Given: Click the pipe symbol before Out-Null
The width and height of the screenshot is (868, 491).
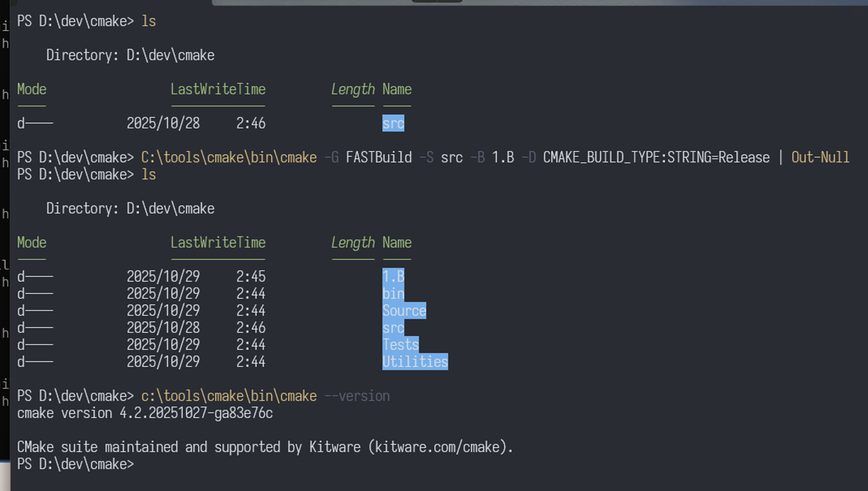Looking at the screenshot, I should pyautogui.click(x=780, y=157).
